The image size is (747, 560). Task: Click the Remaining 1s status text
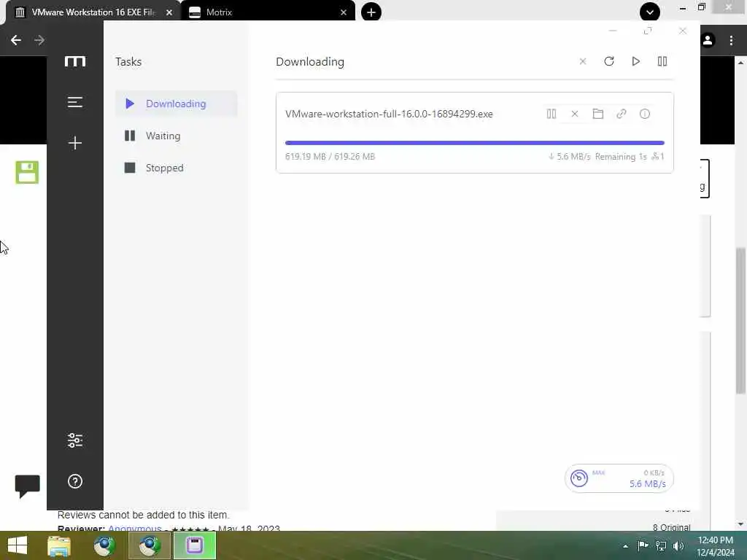tap(621, 157)
